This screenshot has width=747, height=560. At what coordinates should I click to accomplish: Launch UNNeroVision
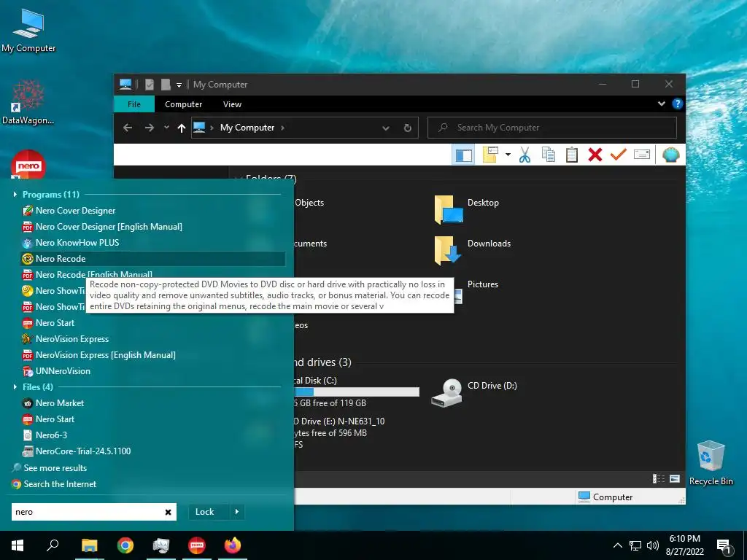coord(152,371)
